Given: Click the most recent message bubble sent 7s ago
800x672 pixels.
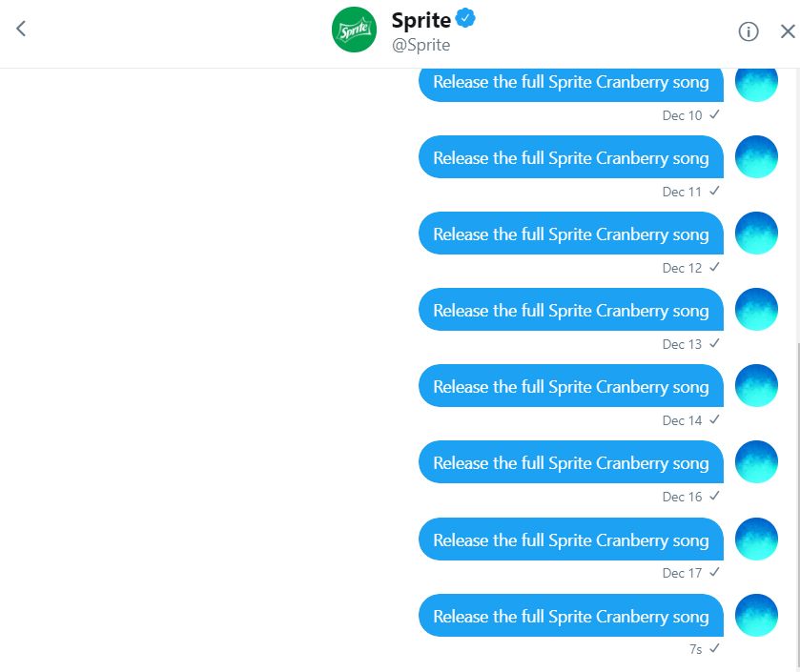Looking at the screenshot, I should point(570,616).
